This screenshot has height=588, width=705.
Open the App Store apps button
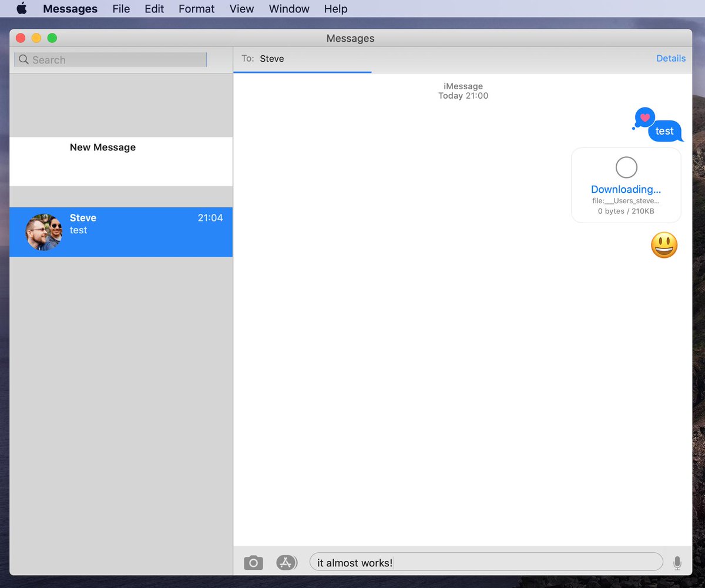click(x=286, y=563)
